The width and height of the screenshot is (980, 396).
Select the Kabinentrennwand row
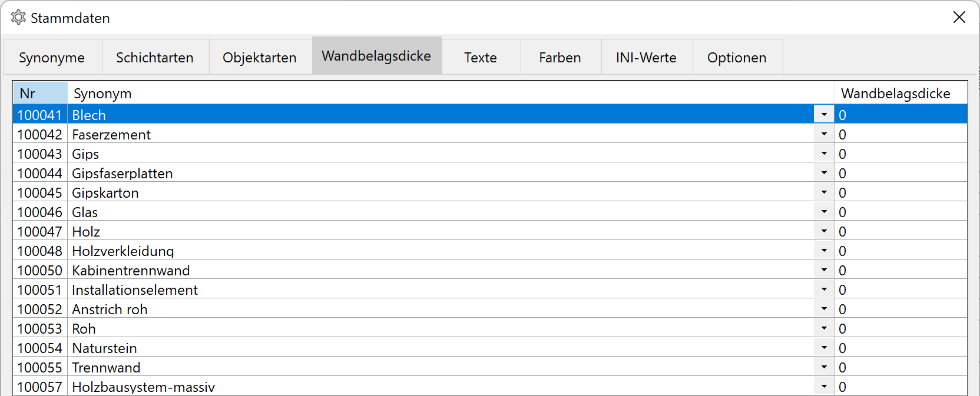(x=131, y=271)
